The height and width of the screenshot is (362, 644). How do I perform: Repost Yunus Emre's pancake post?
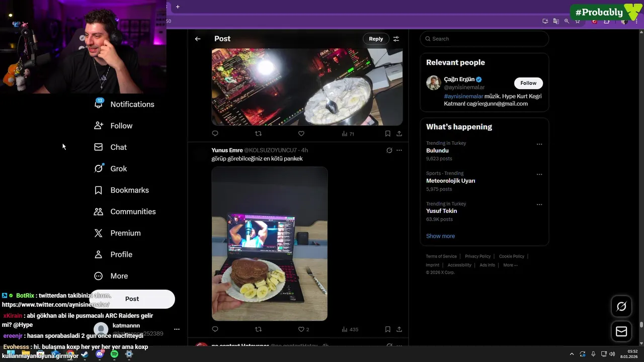pyautogui.click(x=258, y=329)
